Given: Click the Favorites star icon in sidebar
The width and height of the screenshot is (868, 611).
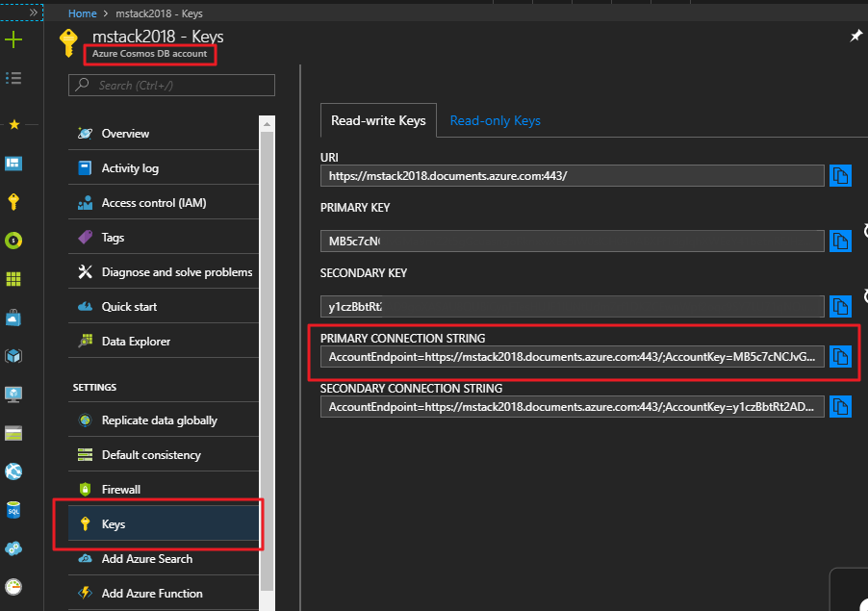Looking at the screenshot, I should point(14,124).
